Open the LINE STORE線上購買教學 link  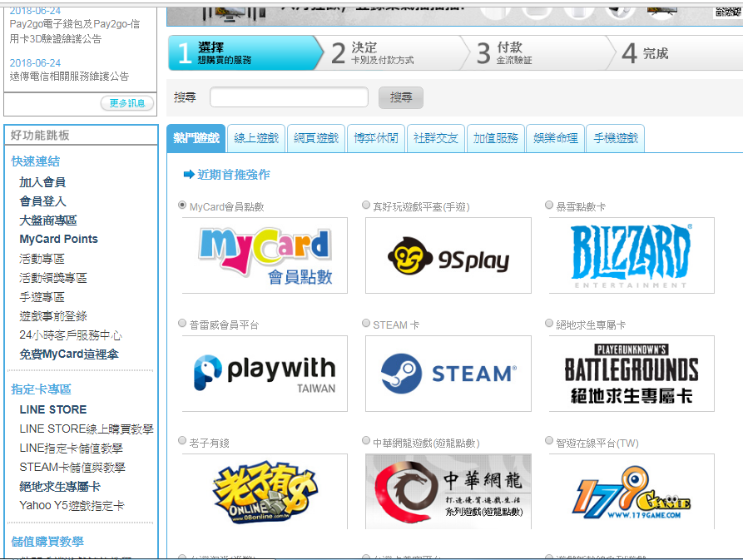(87, 429)
